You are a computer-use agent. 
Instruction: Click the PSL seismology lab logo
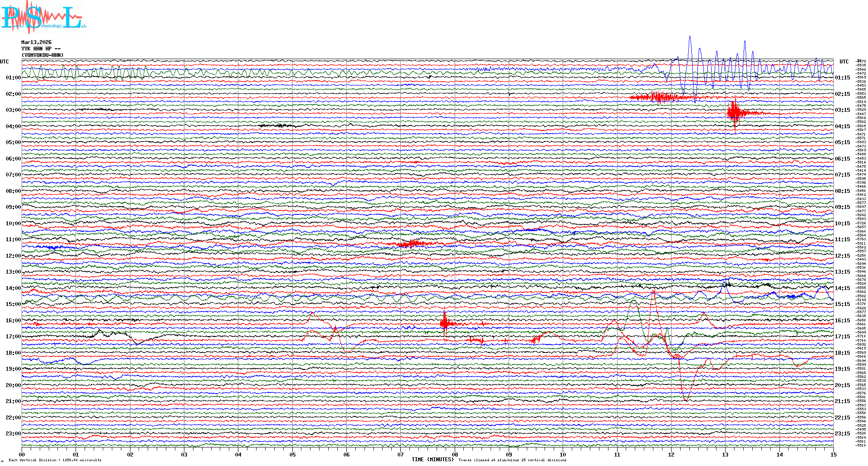coord(43,17)
